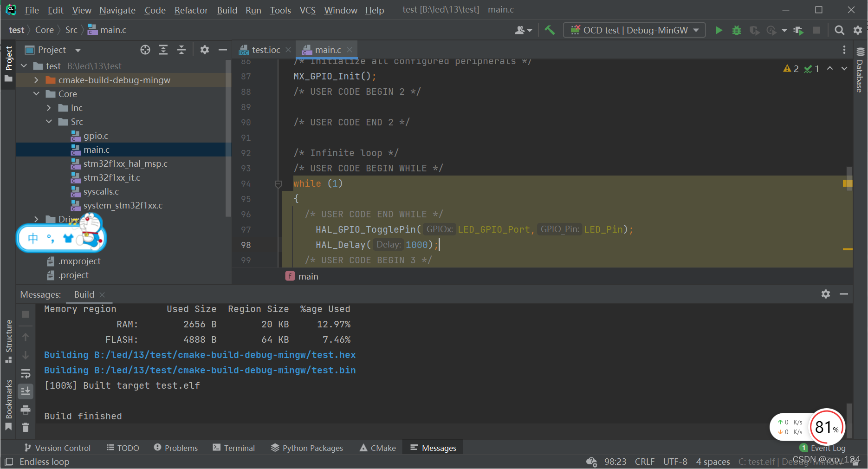Collapse the test project root

(x=24, y=66)
